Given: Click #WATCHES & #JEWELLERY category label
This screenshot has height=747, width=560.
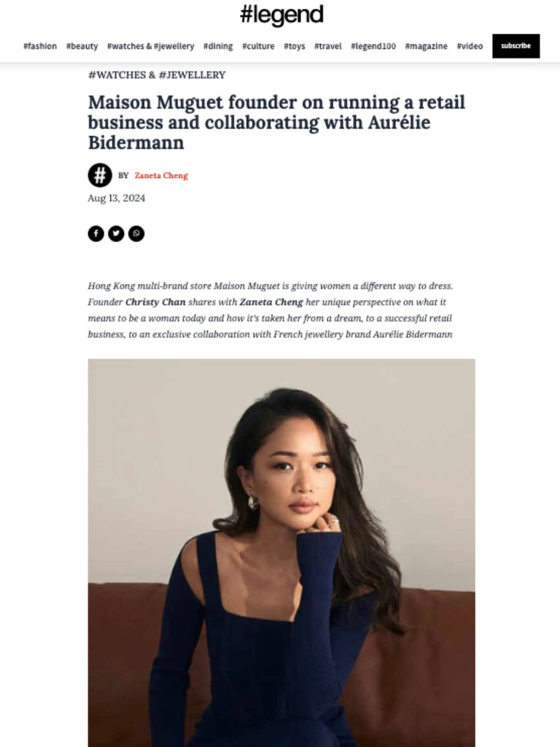Looking at the screenshot, I should 157,75.
